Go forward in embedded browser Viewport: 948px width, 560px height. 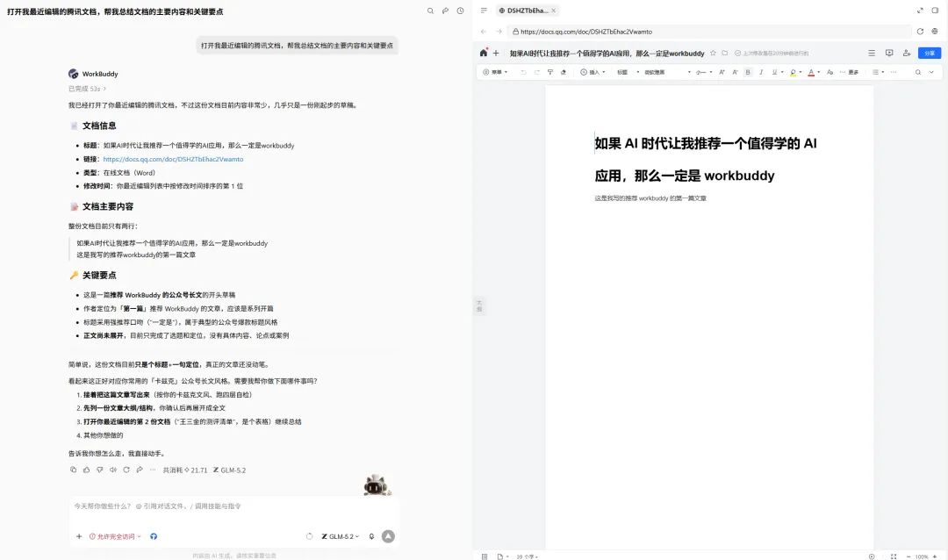pos(499,32)
